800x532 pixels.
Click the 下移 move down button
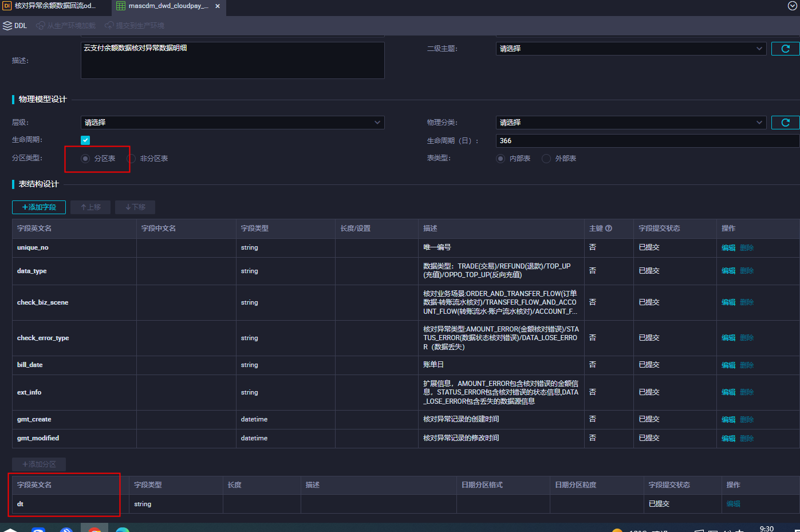point(135,207)
